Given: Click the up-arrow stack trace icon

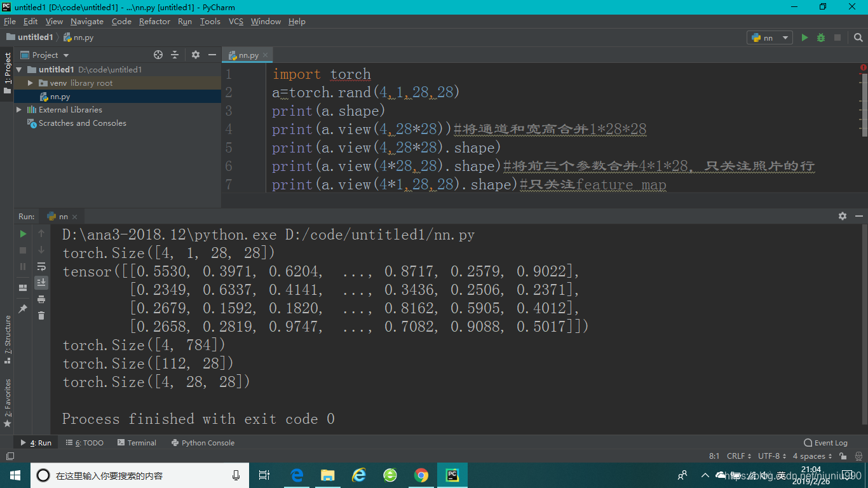Looking at the screenshot, I should tap(41, 233).
